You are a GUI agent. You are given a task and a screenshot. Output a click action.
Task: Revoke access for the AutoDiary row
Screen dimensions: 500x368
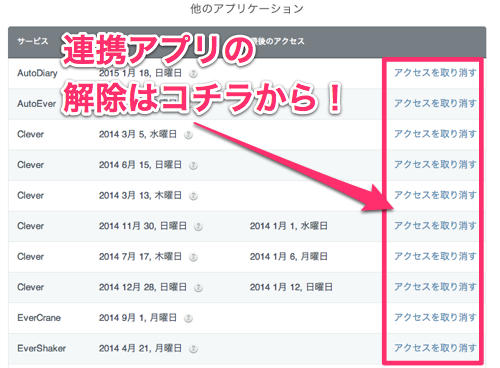pyautogui.click(x=435, y=73)
